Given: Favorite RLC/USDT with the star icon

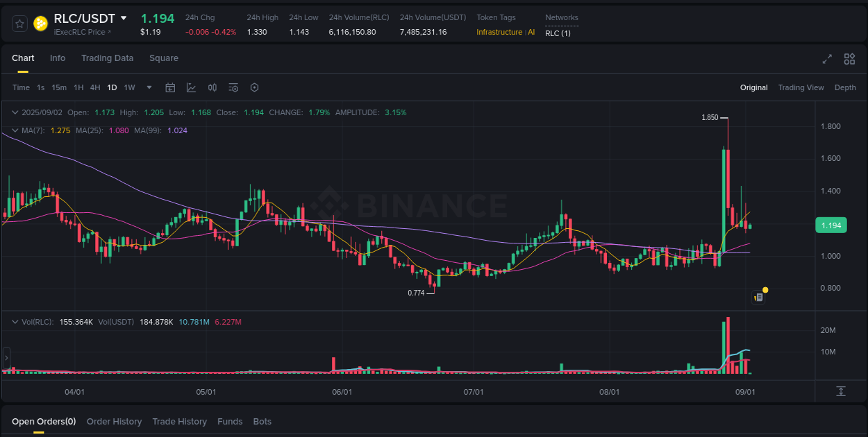Looking at the screenshot, I should click(x=19, y=23).
